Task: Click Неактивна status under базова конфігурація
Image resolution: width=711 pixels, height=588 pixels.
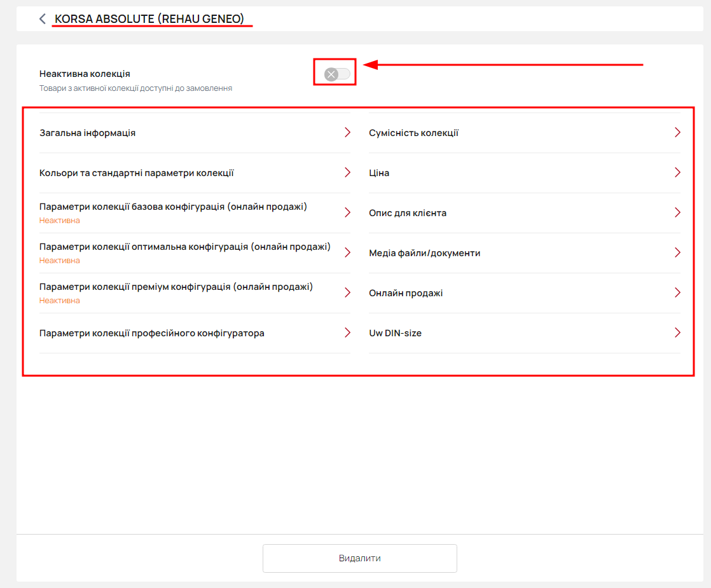Action: pyautogui.click(x=59, y=221)
